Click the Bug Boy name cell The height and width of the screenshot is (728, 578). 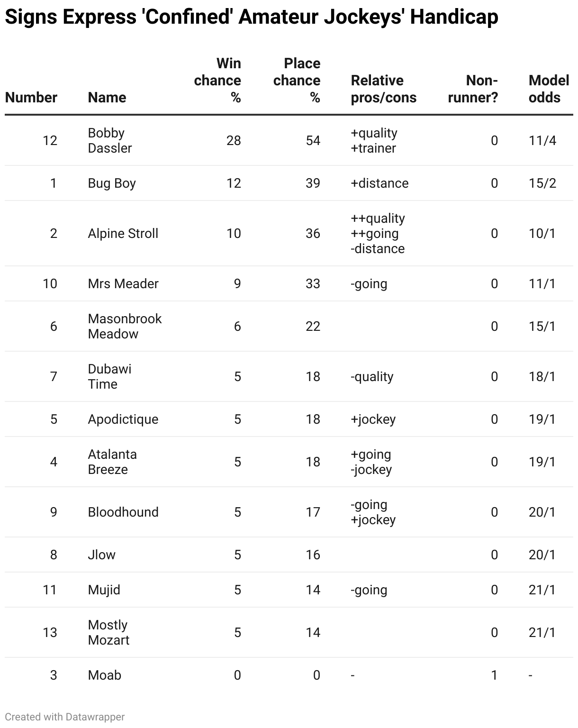(x=112, y=183)
